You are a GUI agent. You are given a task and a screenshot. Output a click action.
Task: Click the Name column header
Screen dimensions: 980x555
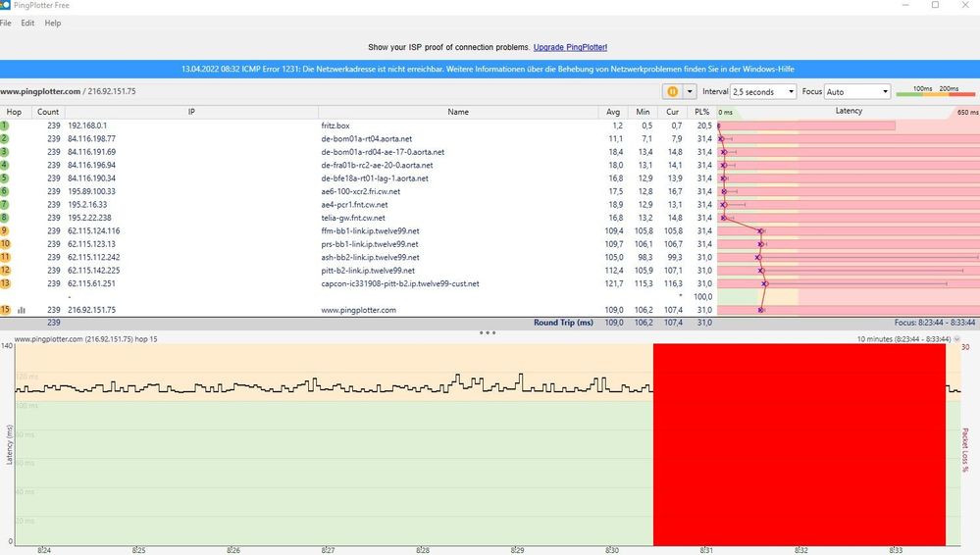pyautogui.click(x=457, y=112)
